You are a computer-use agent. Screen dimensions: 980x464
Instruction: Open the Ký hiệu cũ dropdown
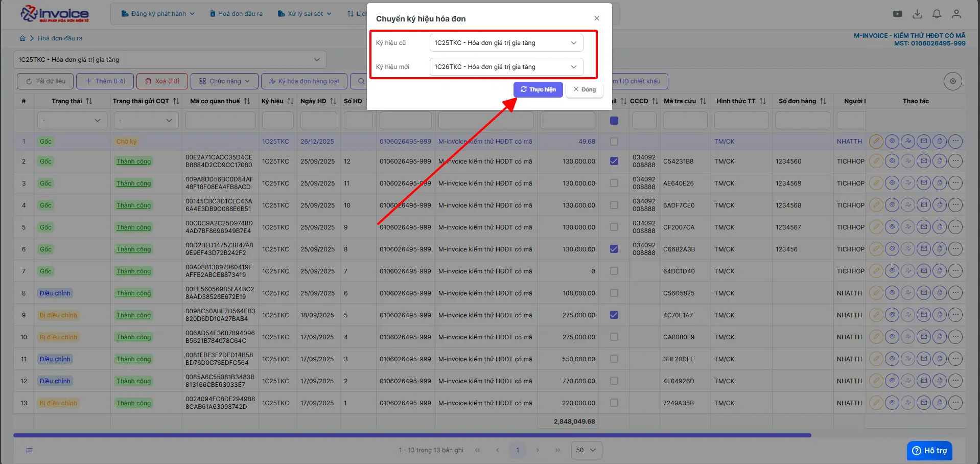tap(506, 43)
